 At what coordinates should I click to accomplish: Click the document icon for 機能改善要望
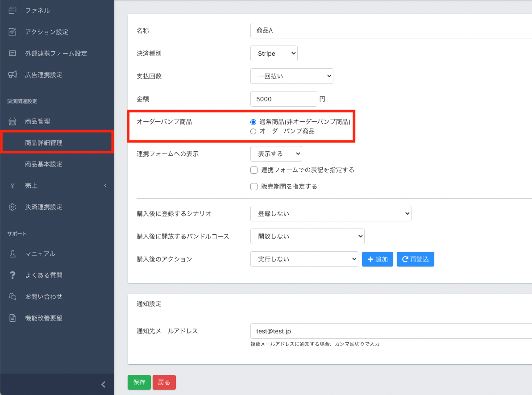[x=12, y=318]
